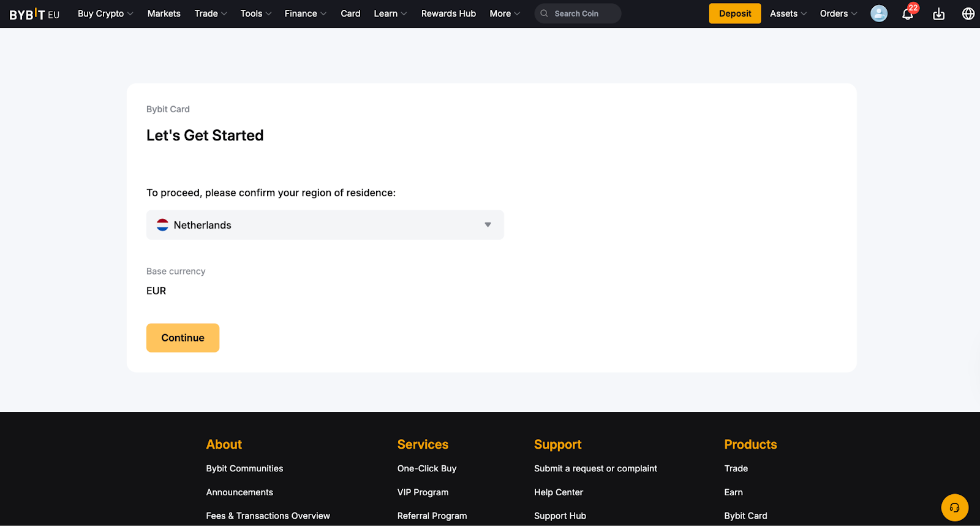The height and width of the screenshot is (526, 980).
Task: Open Submit a request or complaint link
Action: click(x=595, y=468)
